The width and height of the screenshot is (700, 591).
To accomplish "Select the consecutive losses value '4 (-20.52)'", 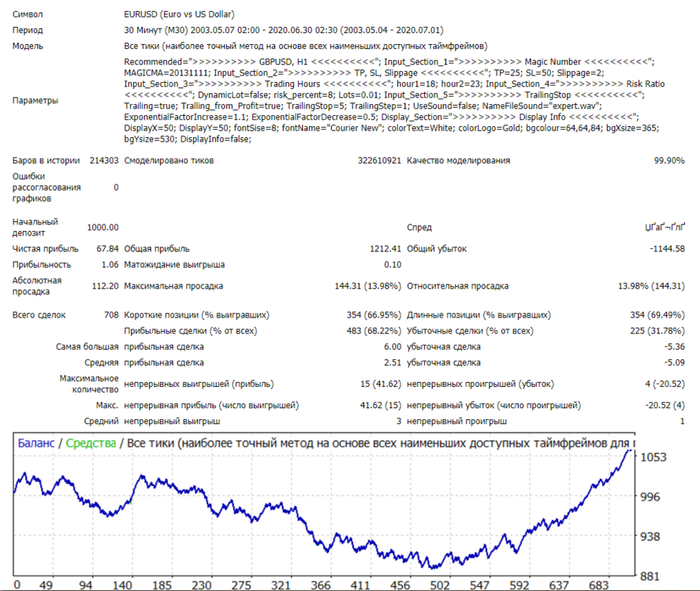I will 665,384.
